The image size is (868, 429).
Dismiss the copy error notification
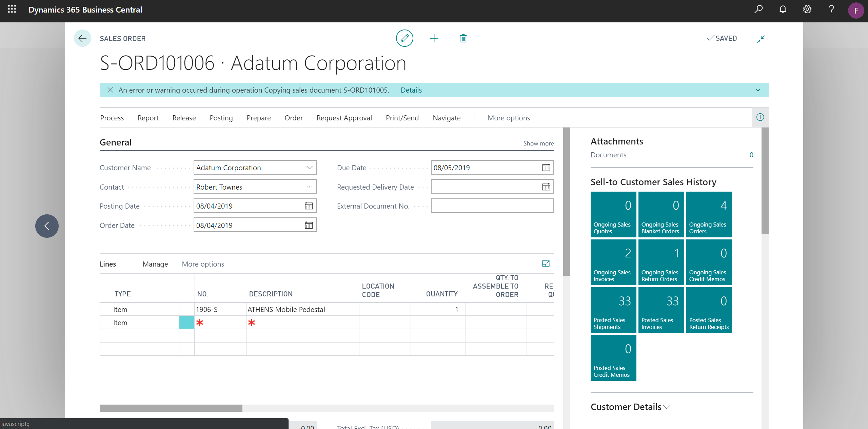(110, 90)
